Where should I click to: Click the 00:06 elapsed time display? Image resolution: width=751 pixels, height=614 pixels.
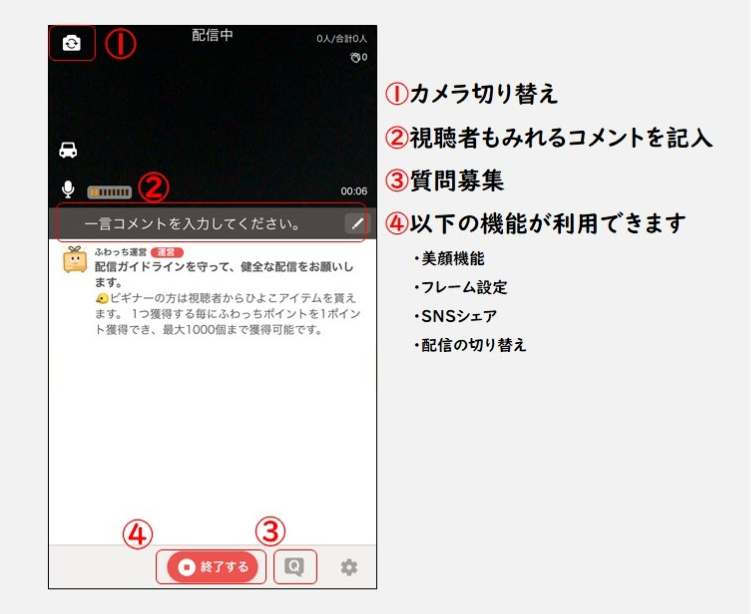click(x=354, y=191)
